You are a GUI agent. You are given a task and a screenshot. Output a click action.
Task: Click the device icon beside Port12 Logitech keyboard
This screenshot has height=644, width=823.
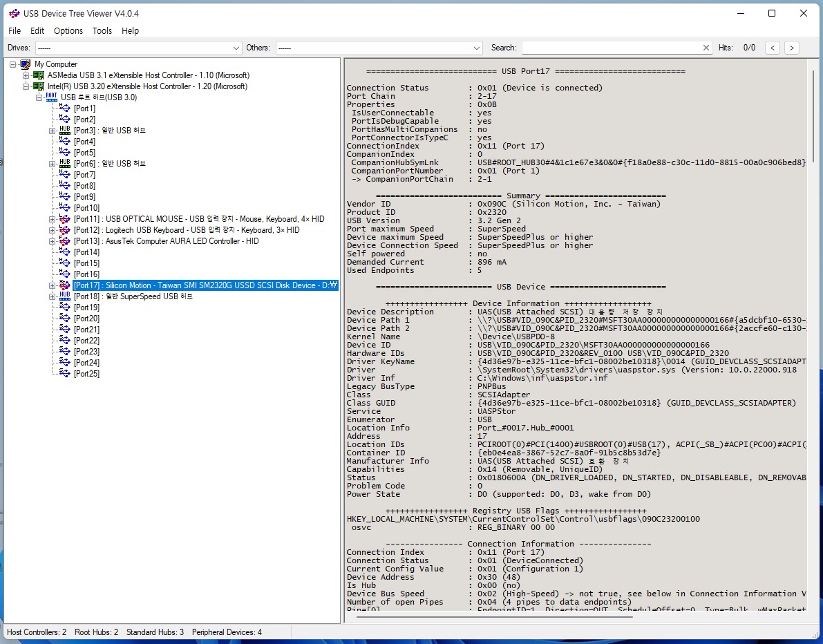pos(64,230)
